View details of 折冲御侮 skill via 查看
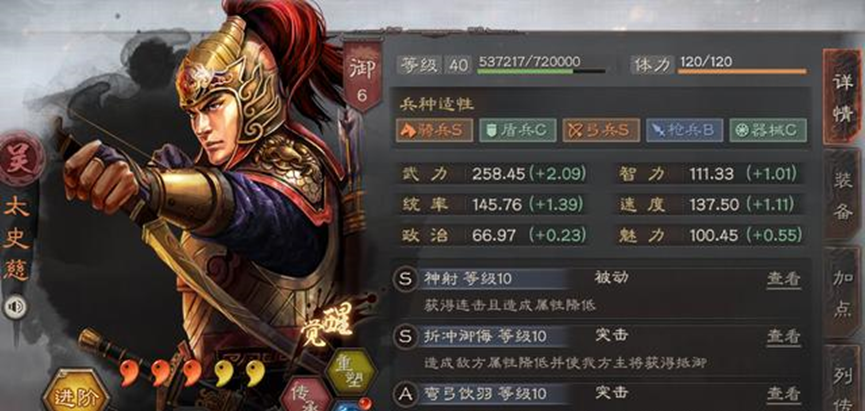The image size is (865, 411). click(783, 336)
